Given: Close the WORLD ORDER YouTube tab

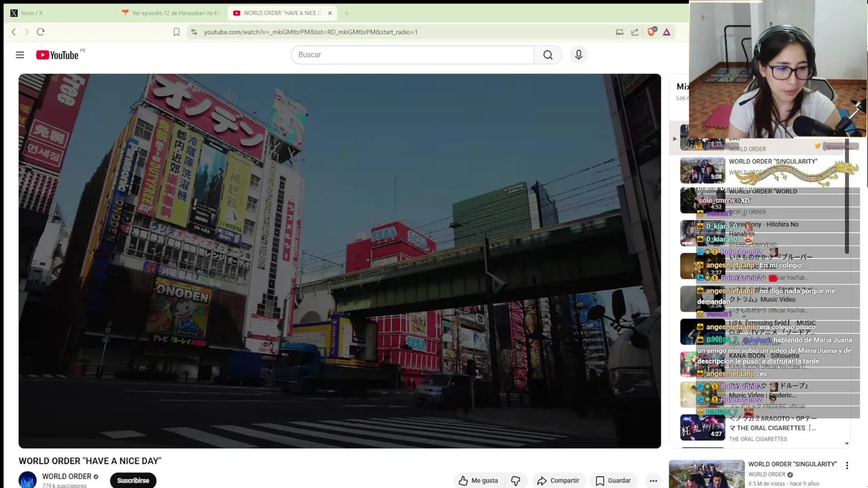Looking at the screenshot, I should (330, 13).
